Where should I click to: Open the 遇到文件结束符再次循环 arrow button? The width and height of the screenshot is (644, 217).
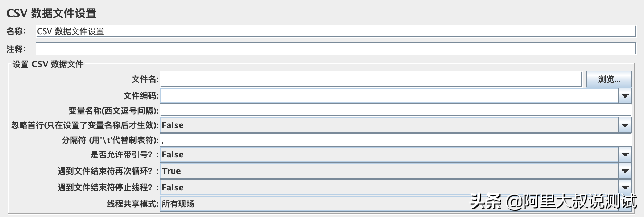click(625, 171)
